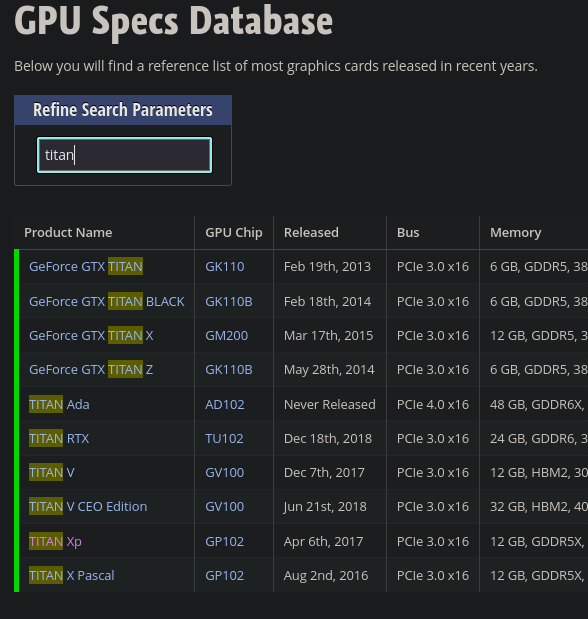588x619 pixels.
Task: Open GK110B chip link in TITAN Z row
Action: [x=229, y=370]
